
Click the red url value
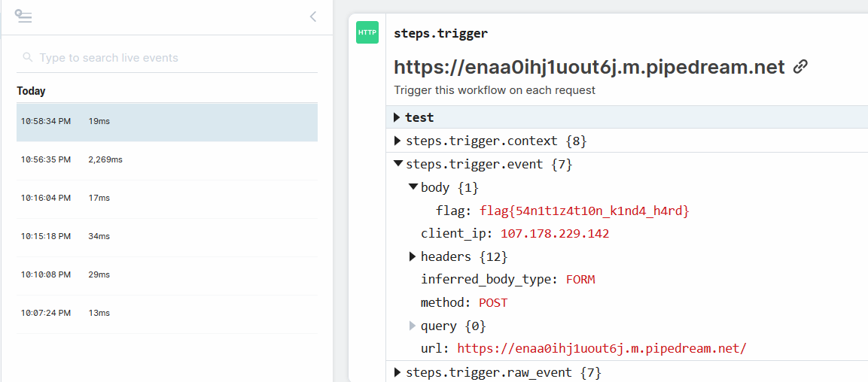(602, 349)
